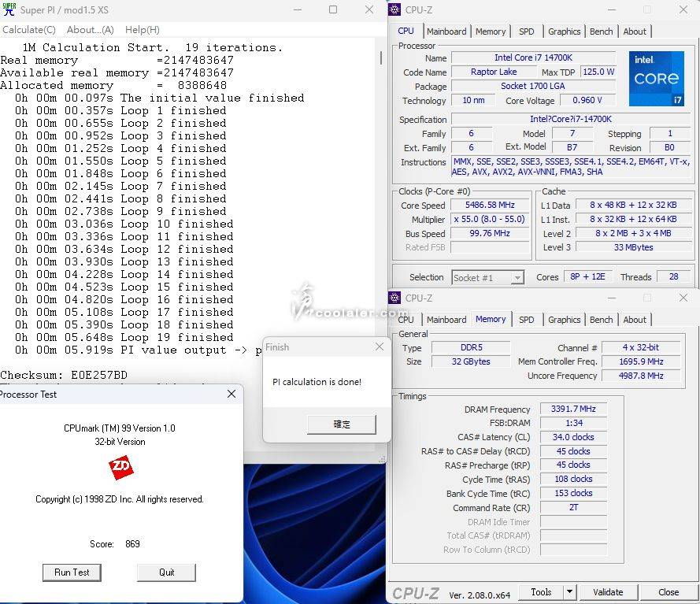Switch to SPD tab in upper CPU-Z
700x604 pixels.
[x=526, y=31]
